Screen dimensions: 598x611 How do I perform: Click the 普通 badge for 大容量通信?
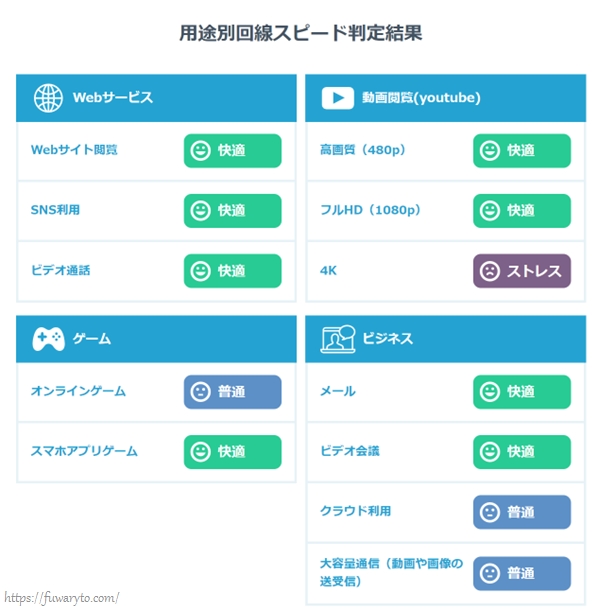522,573
